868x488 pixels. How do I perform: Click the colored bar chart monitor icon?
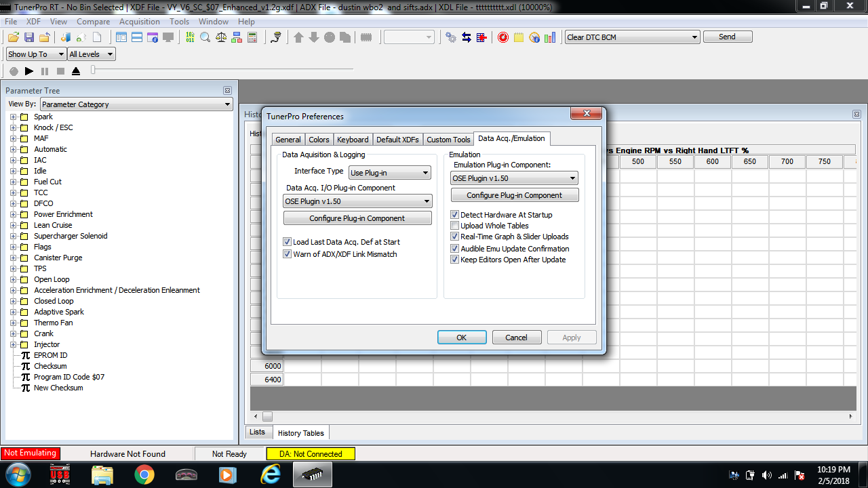point(550,37)
